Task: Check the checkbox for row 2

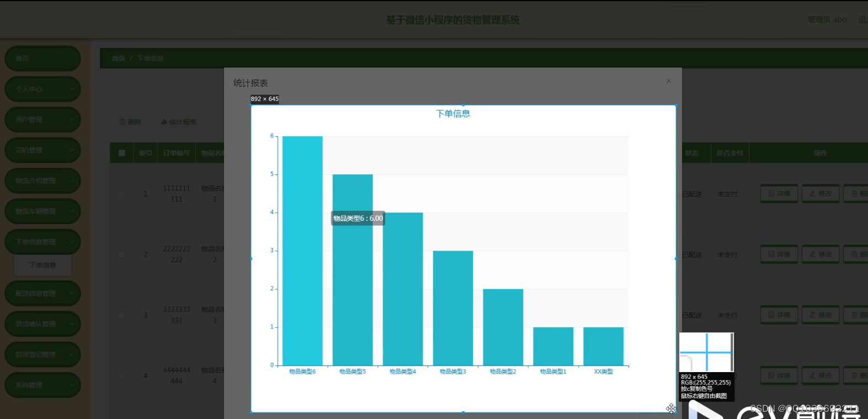Action: point(121,254)
